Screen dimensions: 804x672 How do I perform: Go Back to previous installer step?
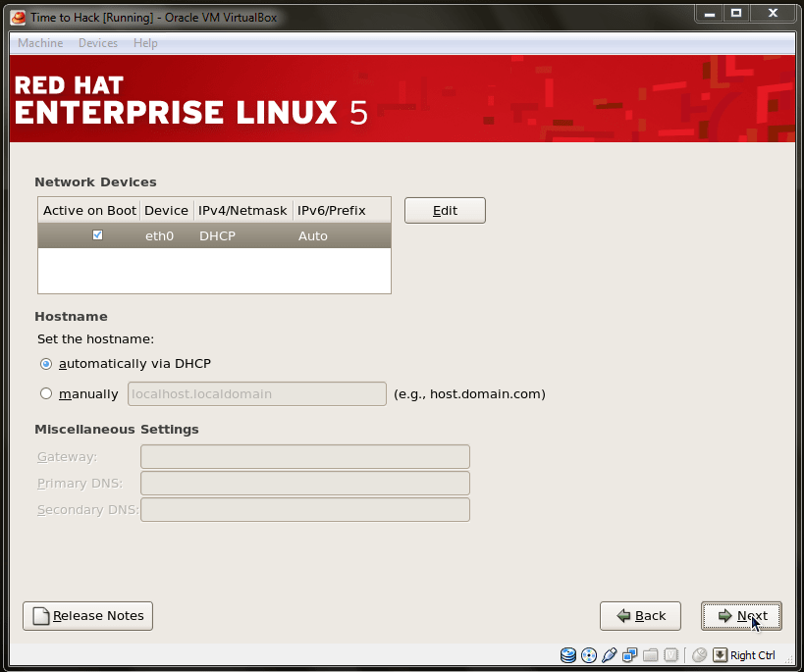tap(640, 616)
